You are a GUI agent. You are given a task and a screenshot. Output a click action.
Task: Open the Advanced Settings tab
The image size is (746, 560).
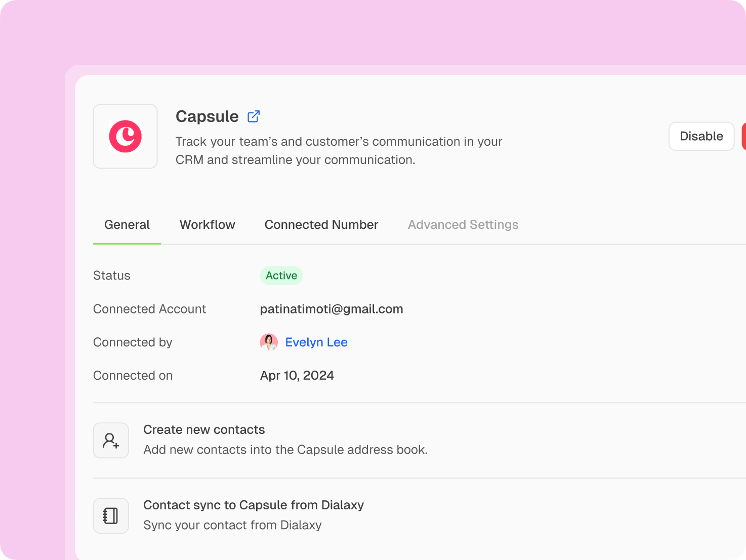click(x=463, y=225)
